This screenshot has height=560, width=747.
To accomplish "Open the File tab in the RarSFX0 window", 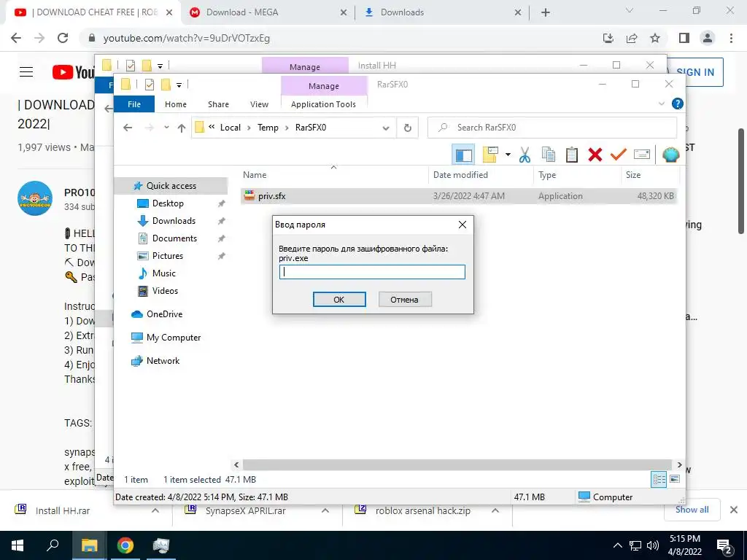I will 134,104.
